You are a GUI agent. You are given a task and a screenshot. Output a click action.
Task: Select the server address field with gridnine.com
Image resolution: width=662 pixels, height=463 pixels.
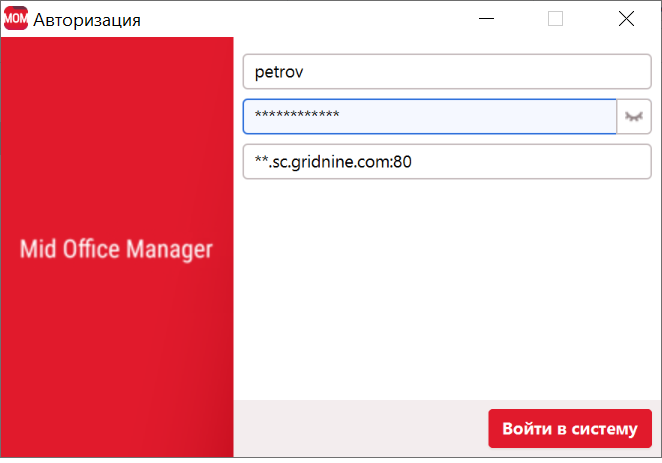(446, 162)
